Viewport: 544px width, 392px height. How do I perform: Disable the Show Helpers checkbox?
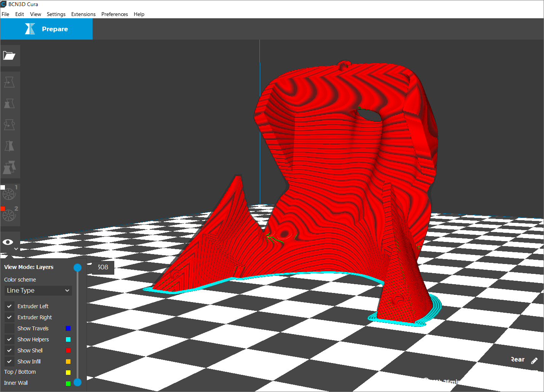[10, 339]
